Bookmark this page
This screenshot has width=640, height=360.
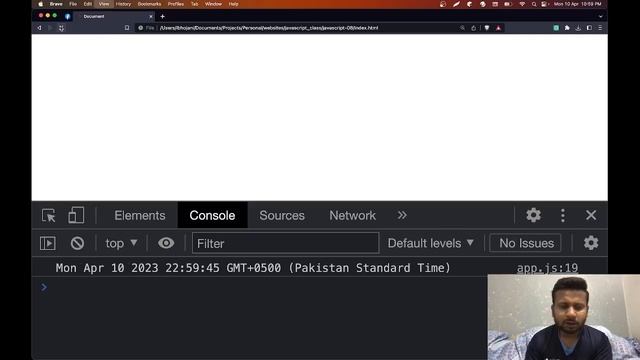pyautogui.click(x=127, y=28)
